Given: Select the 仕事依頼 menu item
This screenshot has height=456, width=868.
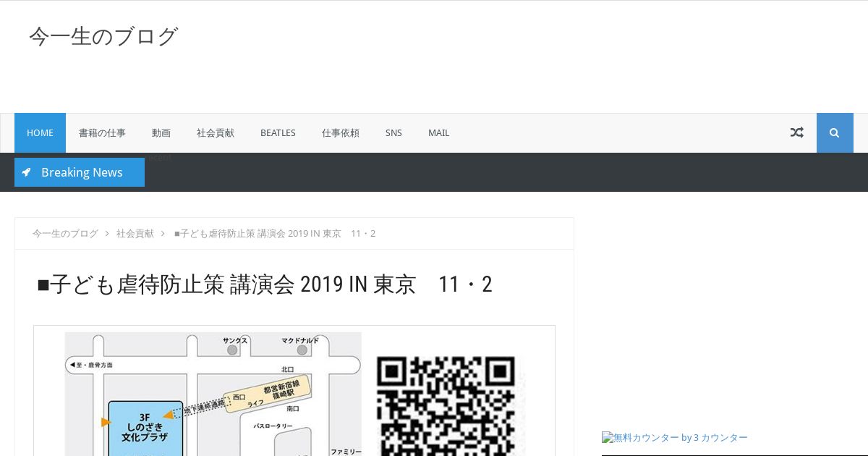Looking at the screenshot, I should tap(341, 132).
